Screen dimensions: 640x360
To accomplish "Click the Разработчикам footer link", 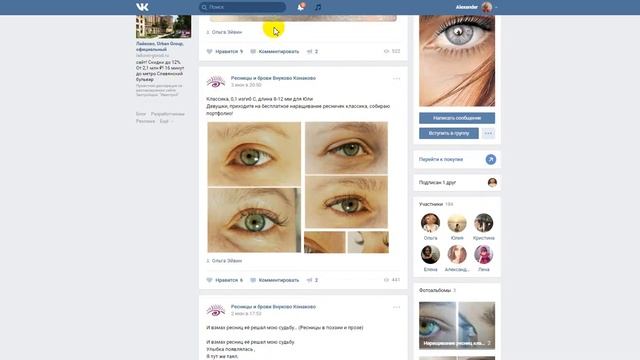I will [168, 114].
